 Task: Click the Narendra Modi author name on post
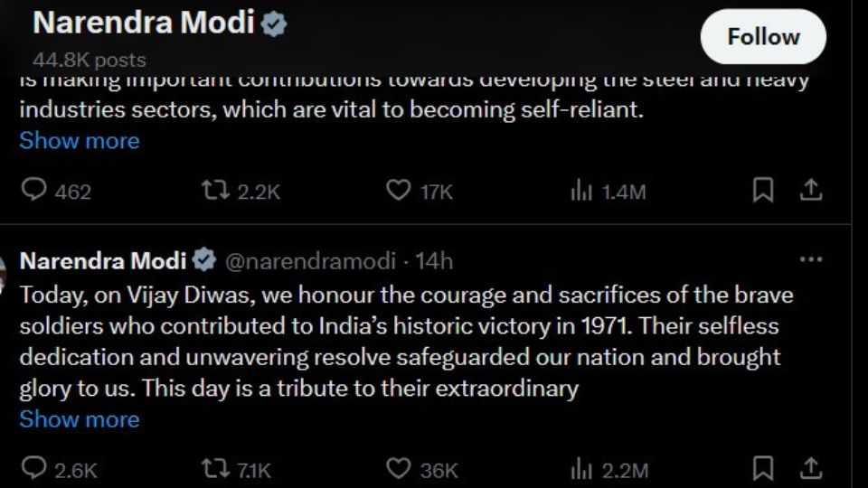click(x=102, y=261)
